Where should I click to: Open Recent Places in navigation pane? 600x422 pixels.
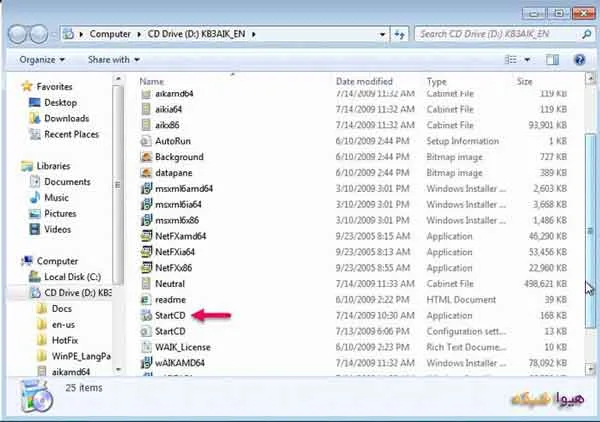72,134
